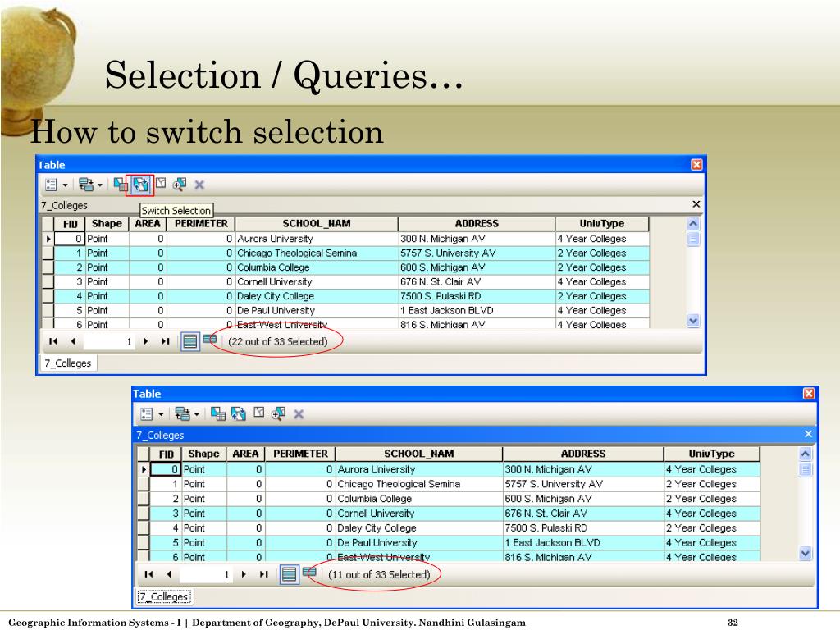This screenshot has width=840, height=630.
Task: Click the record number field in upper table
Action: [109, 342]
